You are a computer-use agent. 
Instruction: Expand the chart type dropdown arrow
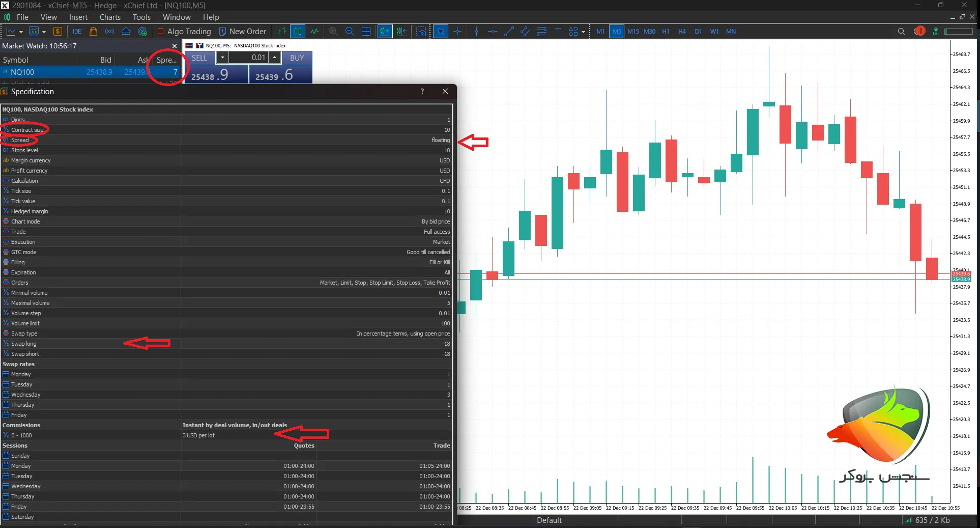tap(21, 32)
